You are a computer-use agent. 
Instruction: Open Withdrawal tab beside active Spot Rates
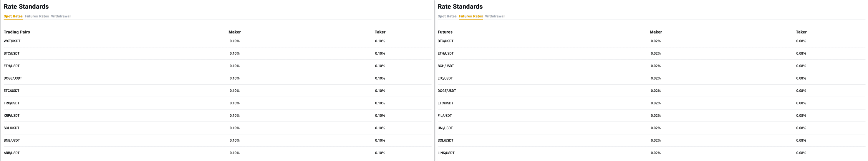pos(61,16)
